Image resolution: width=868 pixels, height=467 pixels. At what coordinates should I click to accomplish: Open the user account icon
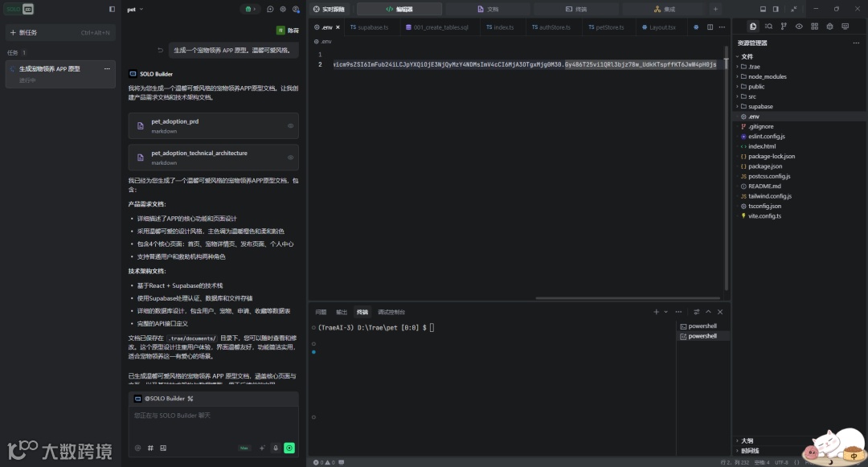pyautogui.click(x=296, y=9)
